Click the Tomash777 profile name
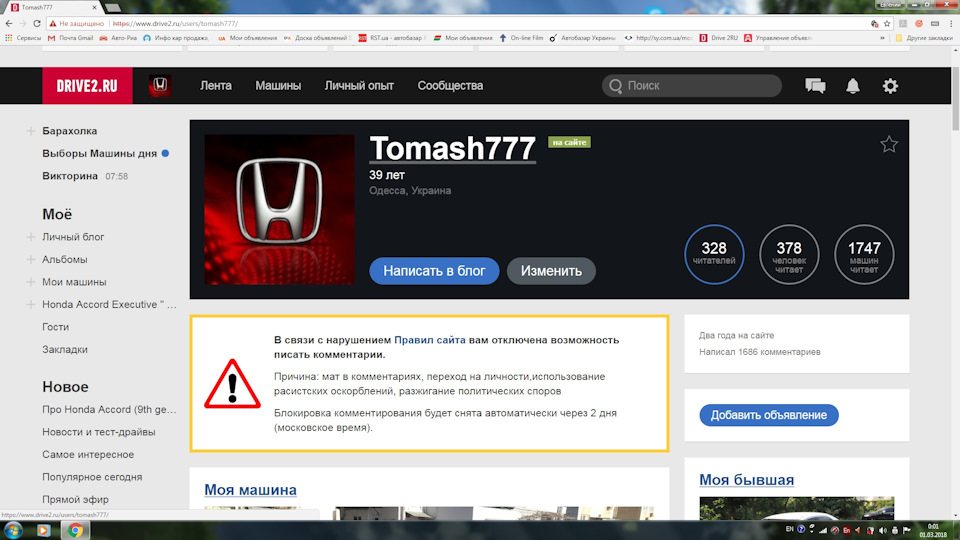Screen dimensions: 960x540 (x=452, y=148)
